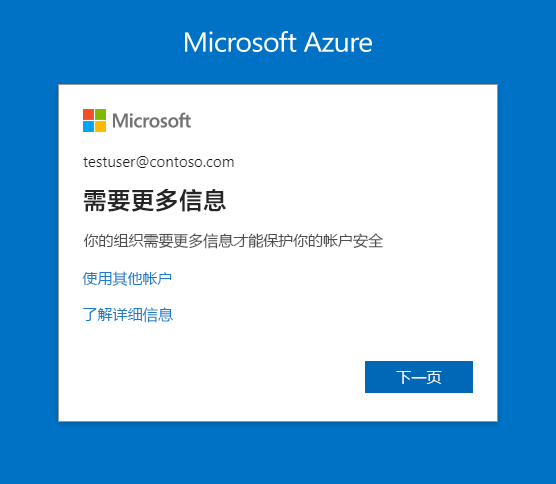Screen dimensions: 556x484
Task: Click the gray Microsoft wordmark in the card
Action: [x=152, y=121]
